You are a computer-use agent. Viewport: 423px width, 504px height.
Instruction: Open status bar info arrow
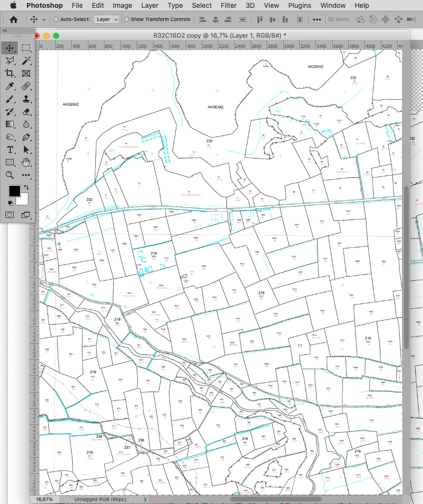(145, 499)
